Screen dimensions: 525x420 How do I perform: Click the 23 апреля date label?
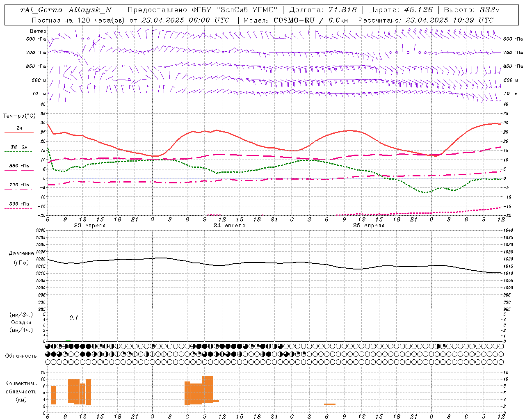[89, 226]
